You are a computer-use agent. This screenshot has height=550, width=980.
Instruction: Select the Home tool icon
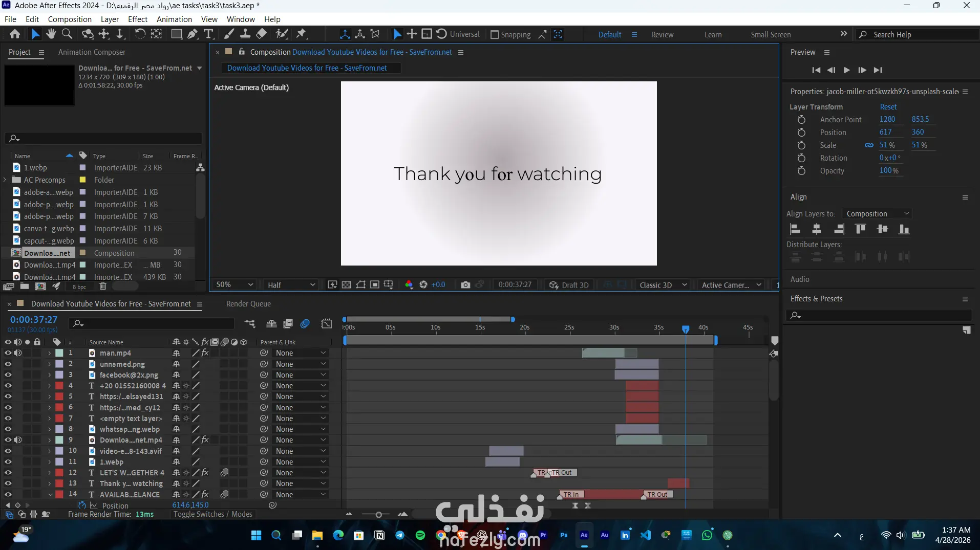15,34
